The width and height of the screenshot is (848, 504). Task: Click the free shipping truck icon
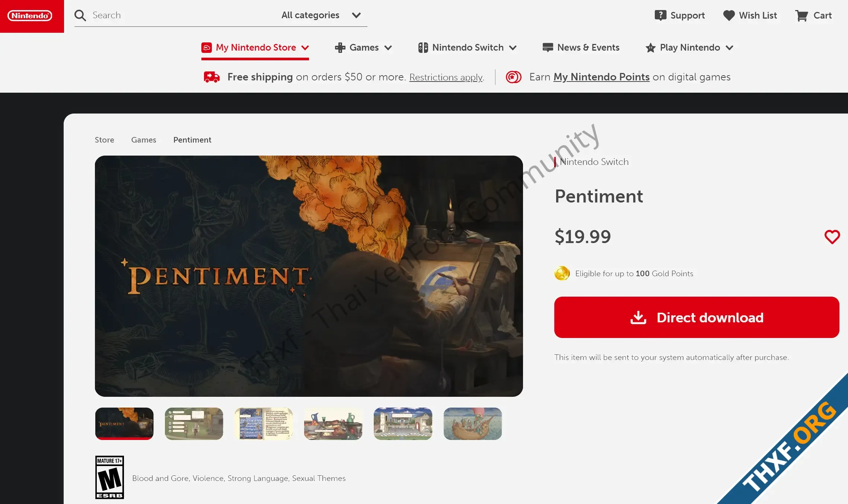point(211,77)
